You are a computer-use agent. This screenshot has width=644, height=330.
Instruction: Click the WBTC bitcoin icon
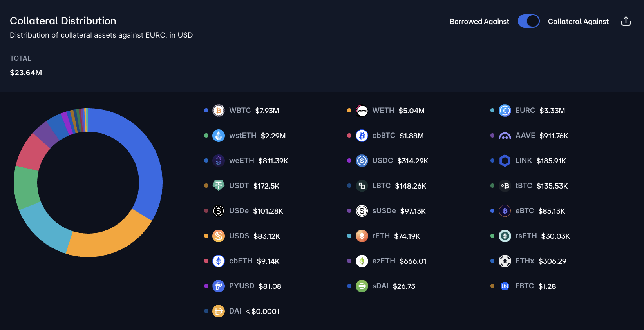tap(219, 111)
